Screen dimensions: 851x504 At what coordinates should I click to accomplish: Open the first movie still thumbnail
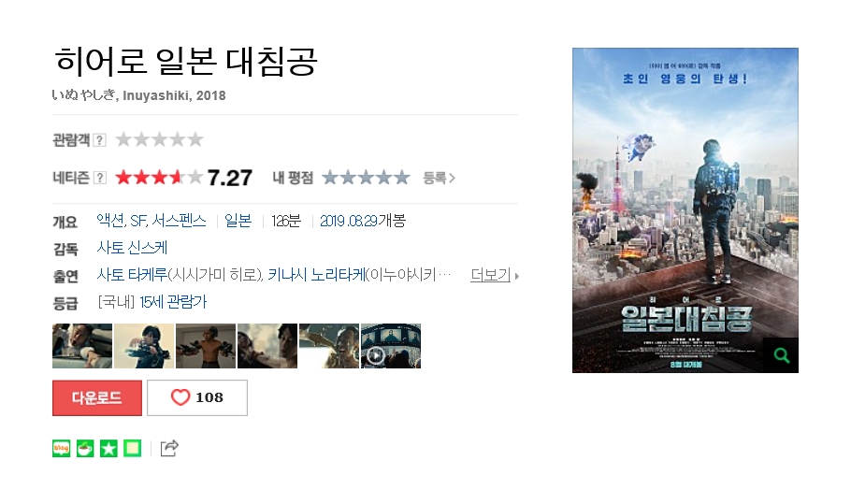[x=82, y=346]
